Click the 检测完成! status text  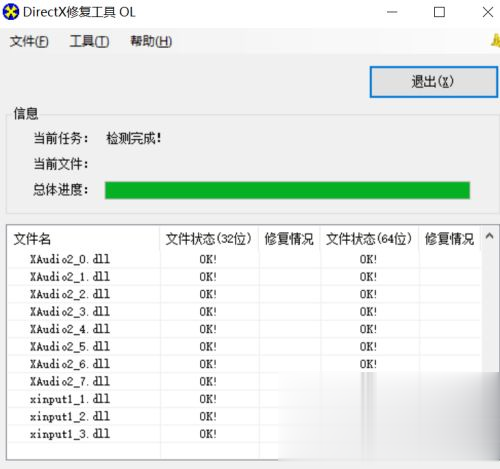point(134,138)
